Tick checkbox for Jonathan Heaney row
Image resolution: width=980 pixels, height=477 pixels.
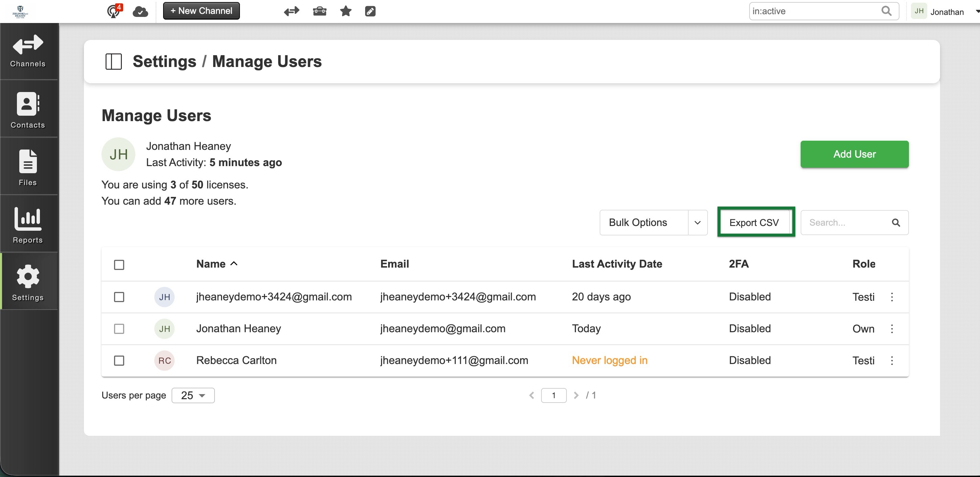119,329
